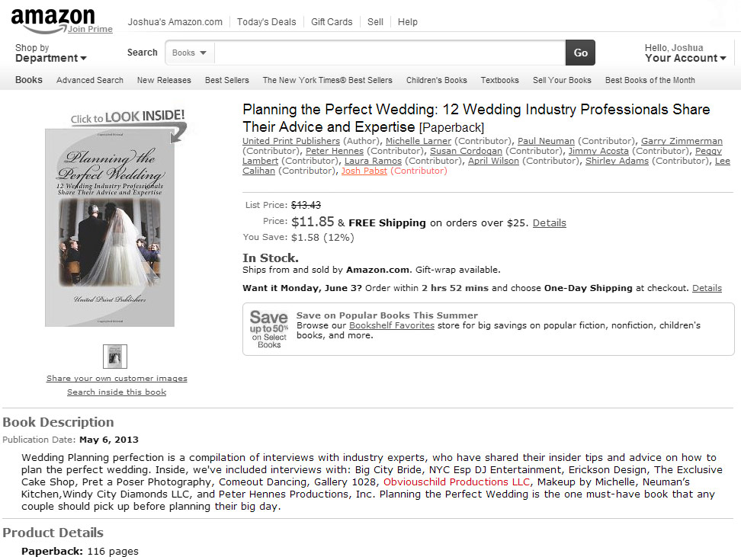Open Susan Cordogan contributor link

466,151
